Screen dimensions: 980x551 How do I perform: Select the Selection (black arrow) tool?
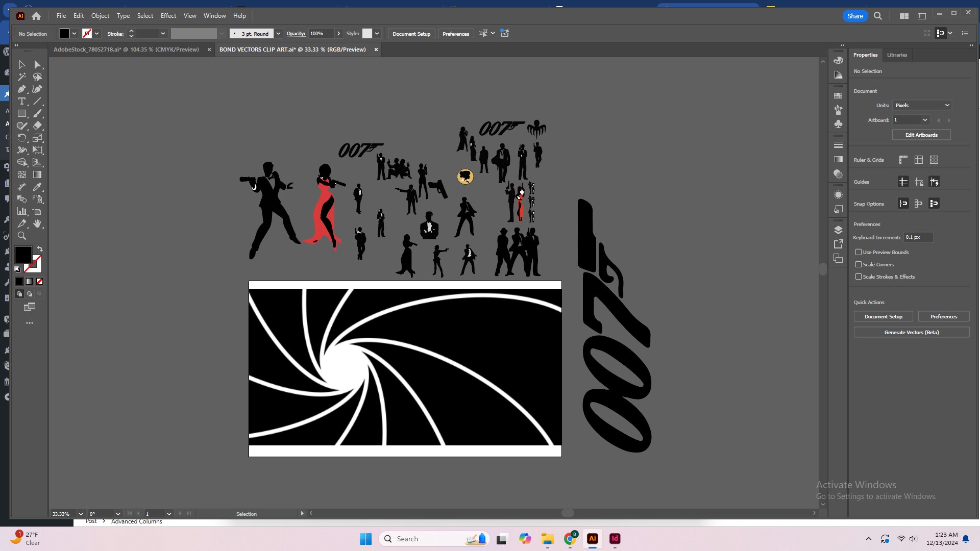click(22, 65)
